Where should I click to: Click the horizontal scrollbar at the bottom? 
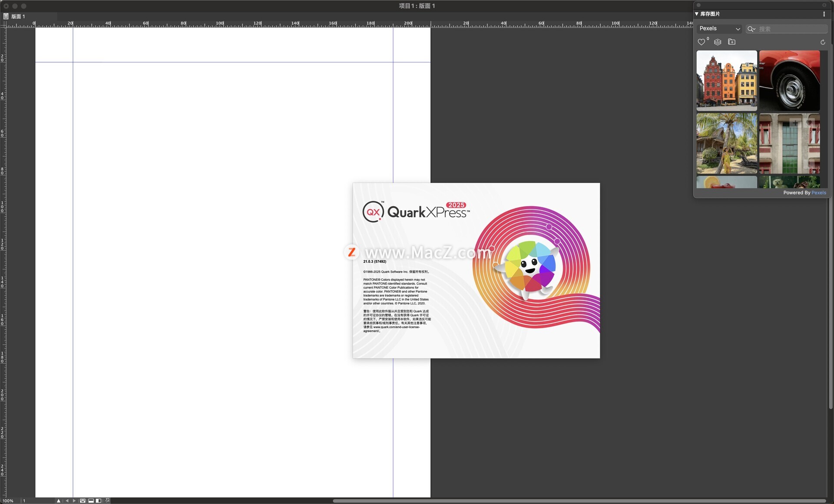click(579, 501)
